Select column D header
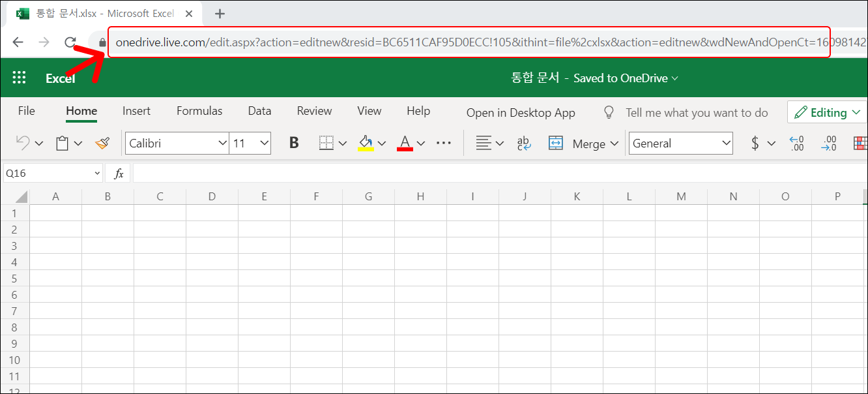Viewport: 868px width, 394px height. pos(212,196)
